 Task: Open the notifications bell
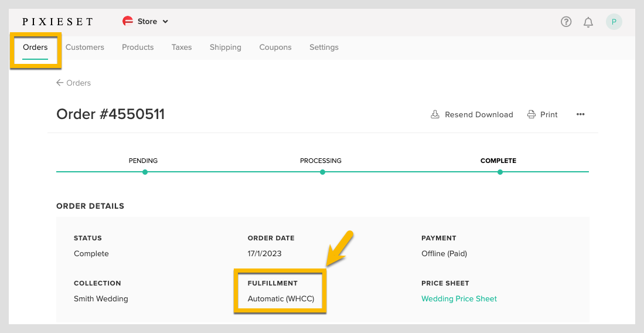point(588,22)
